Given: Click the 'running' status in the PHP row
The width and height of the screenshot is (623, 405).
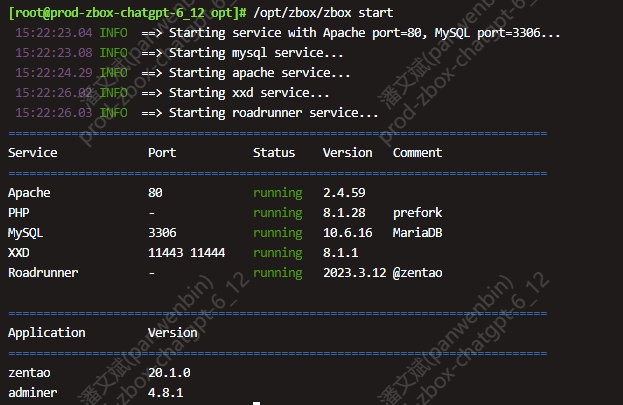Looking at the screenshot, I should pos(278,213).
